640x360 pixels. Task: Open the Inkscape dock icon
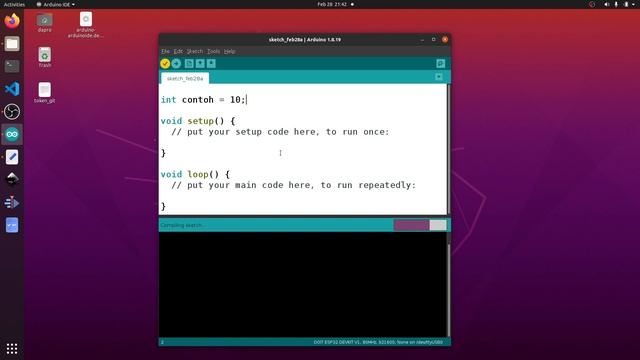12,180
